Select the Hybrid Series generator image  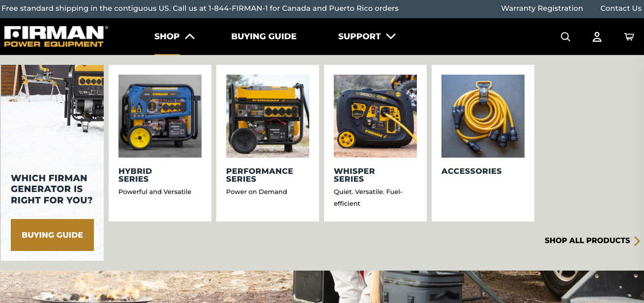(x=160, y=116)
